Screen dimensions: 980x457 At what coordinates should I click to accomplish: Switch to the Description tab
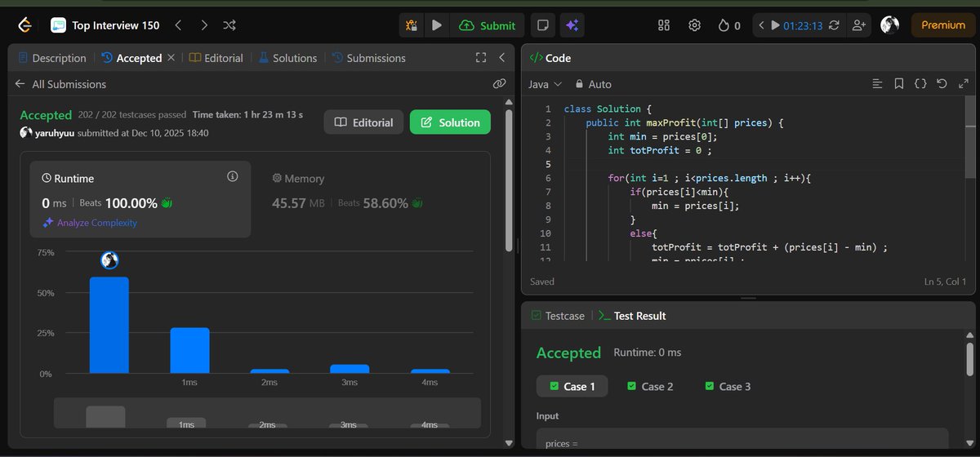coord(51,58)
